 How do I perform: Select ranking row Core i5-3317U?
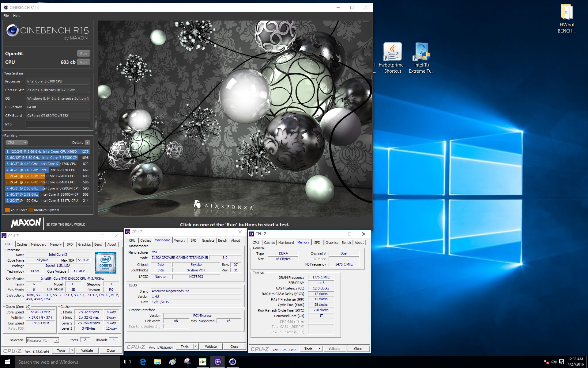coord(47,201)
